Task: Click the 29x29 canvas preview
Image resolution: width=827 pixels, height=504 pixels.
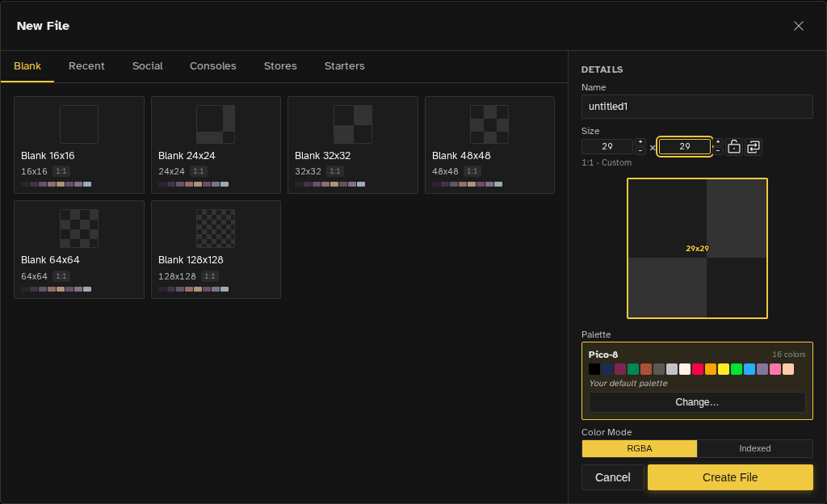Action: pyautogui.click(x=697, y=248)
